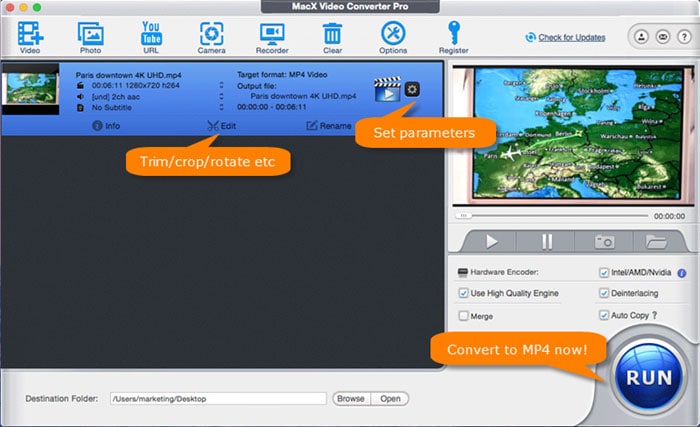This screenshot has height=427, width=700.
Task: Click Check for Updates link
Action: tap(571, 38)
